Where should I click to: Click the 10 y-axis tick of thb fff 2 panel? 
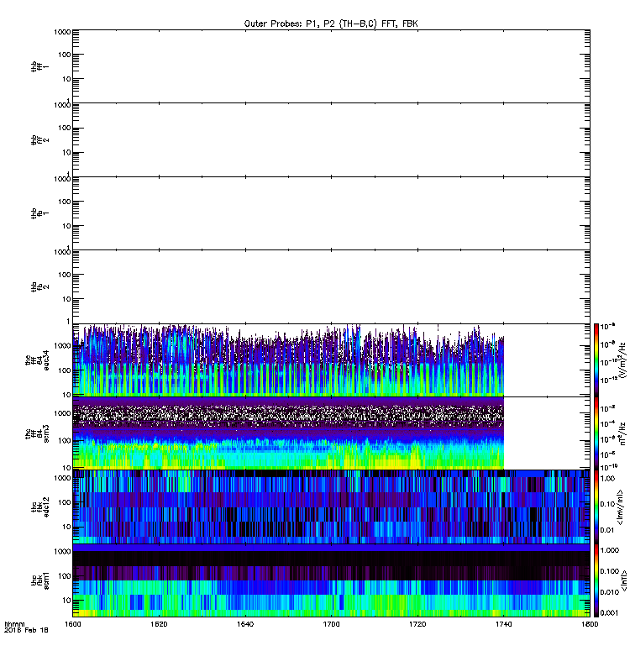point(67,152)
